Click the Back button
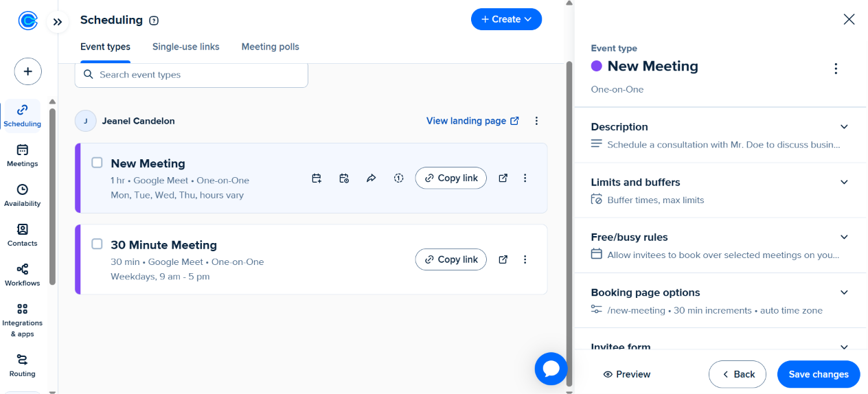The height and width of the screenshot is (394, 868). tap(738, 374)
